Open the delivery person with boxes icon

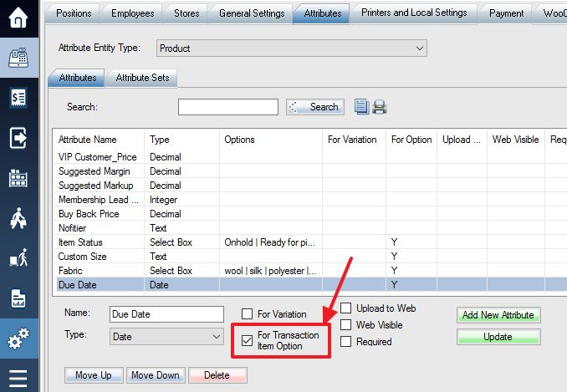click(18, 257)
